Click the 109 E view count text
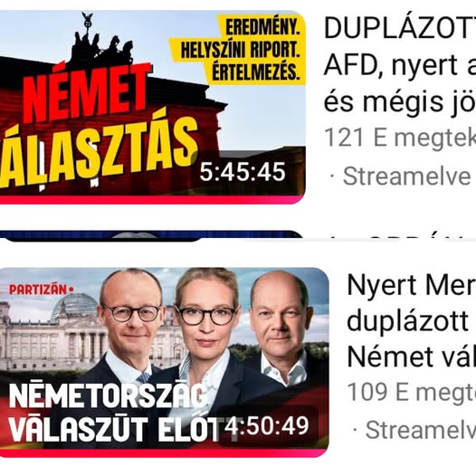476x476 pixels. (411, 392)
